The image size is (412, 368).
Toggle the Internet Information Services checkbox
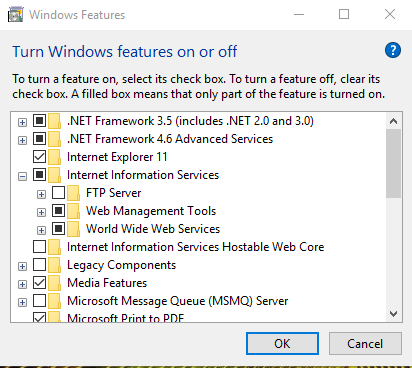(39, 174)
